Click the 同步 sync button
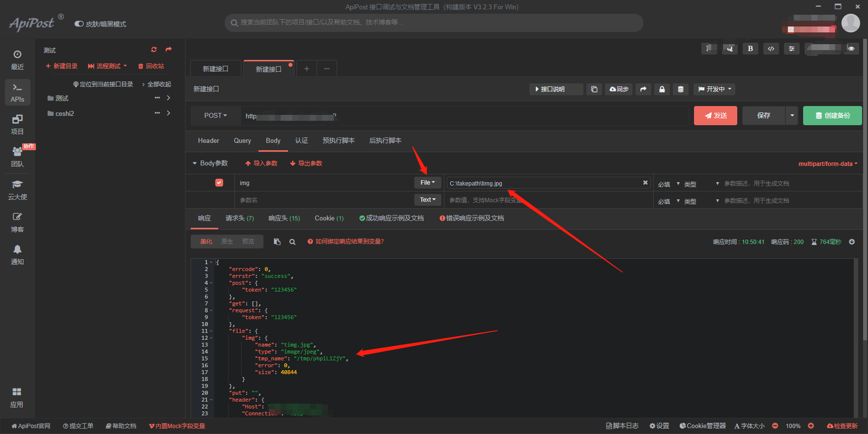 click(x=619, y=89)
